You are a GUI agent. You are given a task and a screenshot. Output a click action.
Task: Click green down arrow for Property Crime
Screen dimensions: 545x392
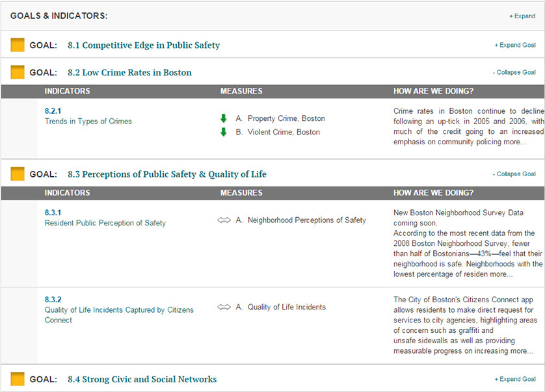coord(223,118)
